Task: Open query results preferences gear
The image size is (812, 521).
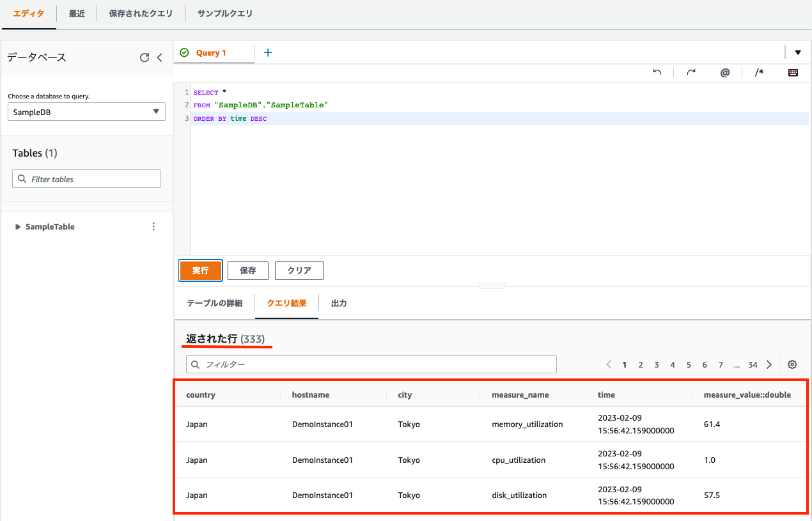Action: point(792,364)
